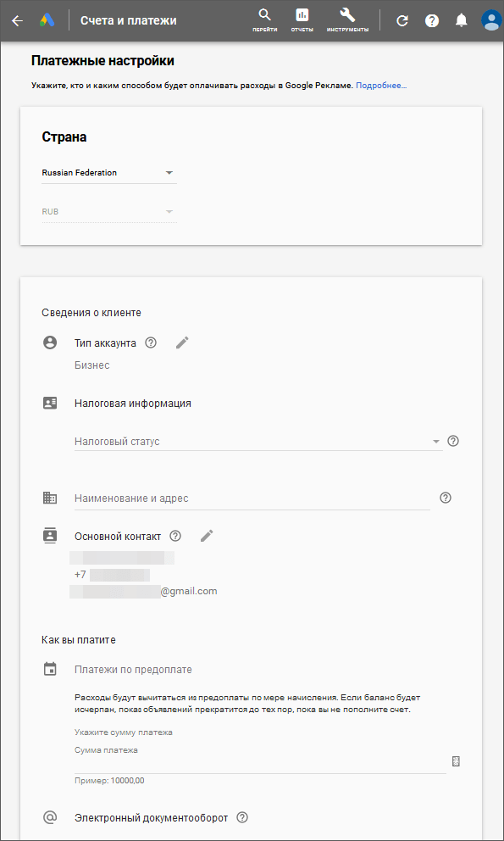Edit Тип аккаунта with the pencil icon
504x841 pixels.
(182, 343)
